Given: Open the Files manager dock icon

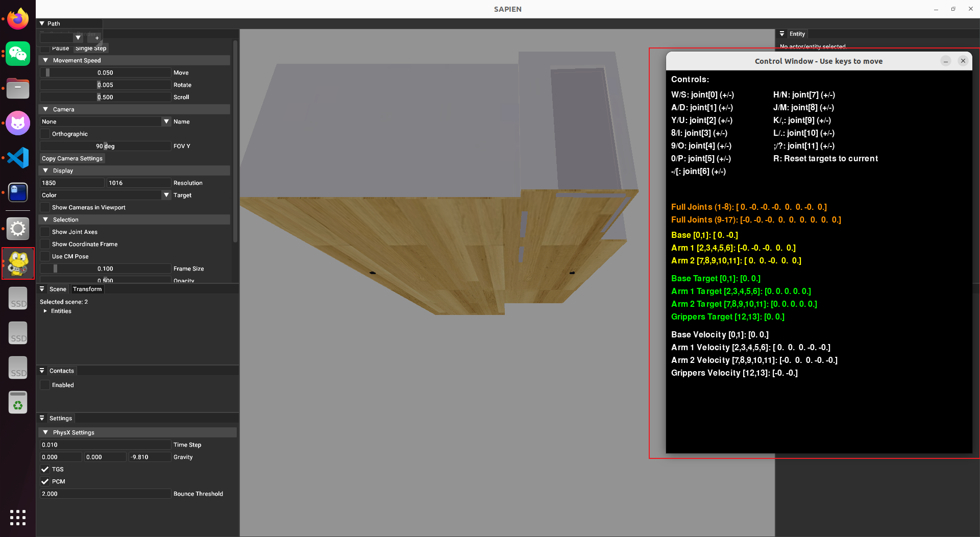Looking at the screenshot, I should click(18, 89).
